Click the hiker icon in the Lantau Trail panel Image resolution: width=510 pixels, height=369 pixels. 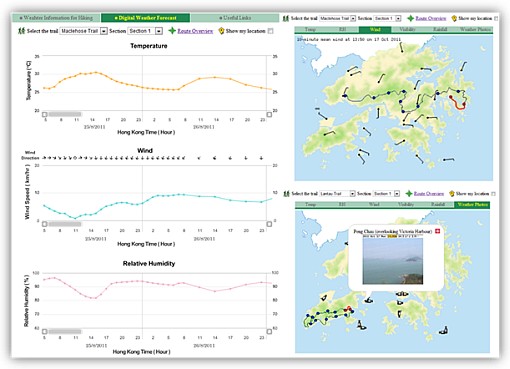[286, 194]
